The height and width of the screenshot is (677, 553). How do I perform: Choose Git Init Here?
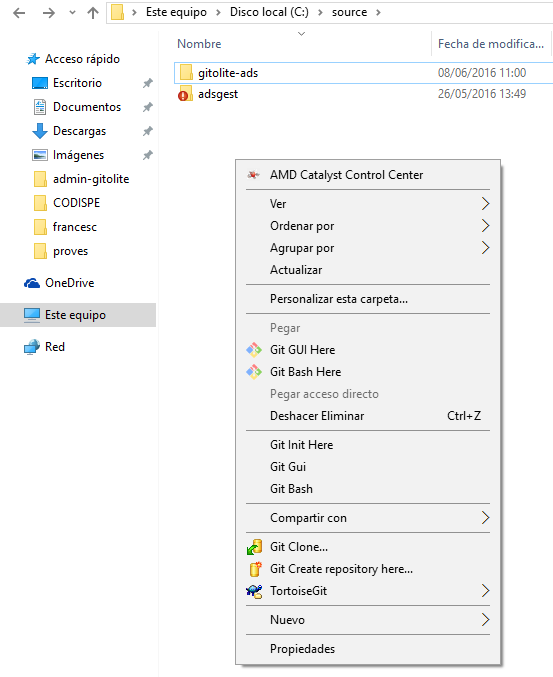368,445
